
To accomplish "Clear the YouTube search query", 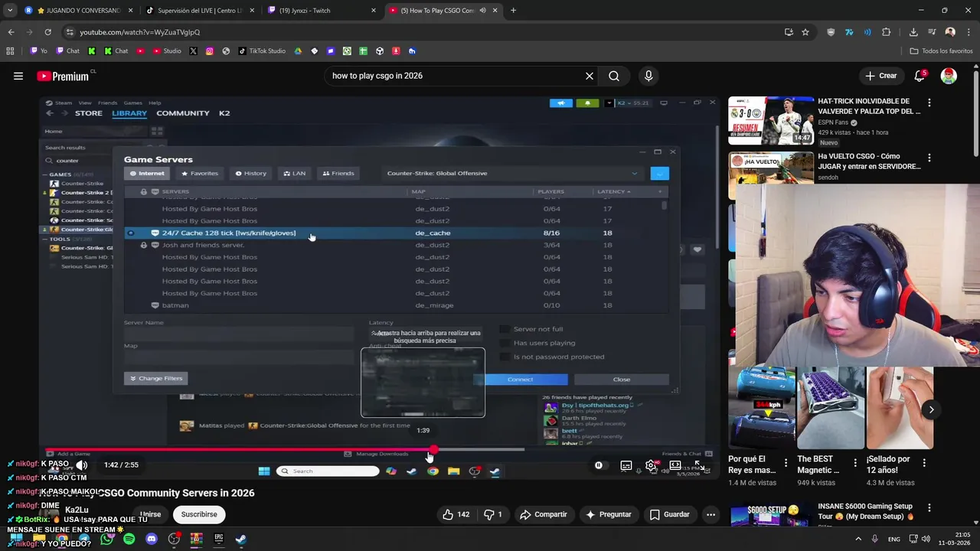I will pyautogui.click(x=590, y=76).
